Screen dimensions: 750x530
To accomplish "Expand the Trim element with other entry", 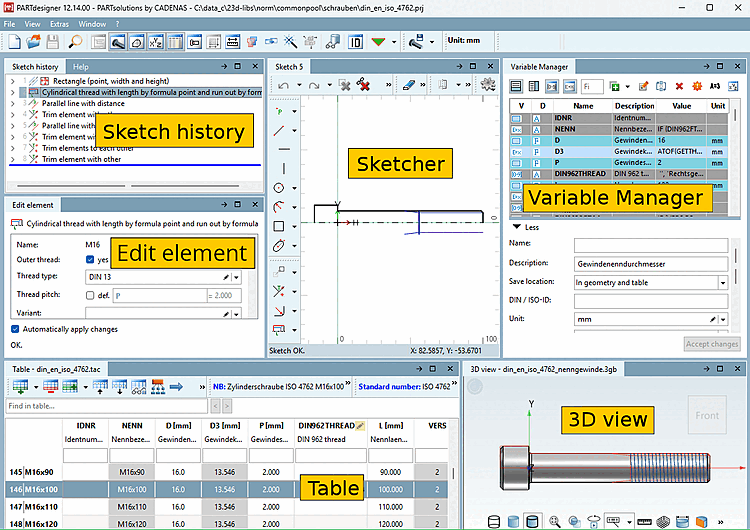I will pyautogui.click(x=13, y=159).
